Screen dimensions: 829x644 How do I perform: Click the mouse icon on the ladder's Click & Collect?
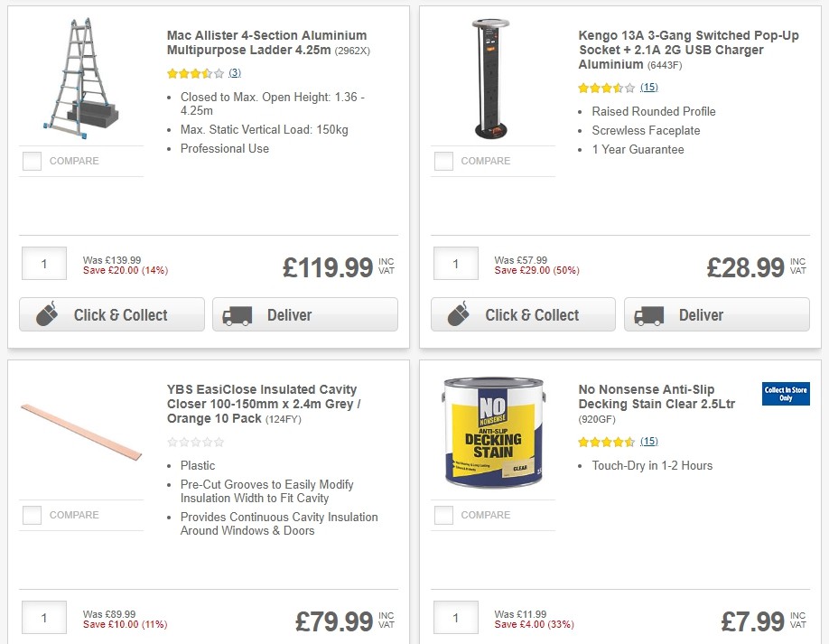tap(49, 314)
